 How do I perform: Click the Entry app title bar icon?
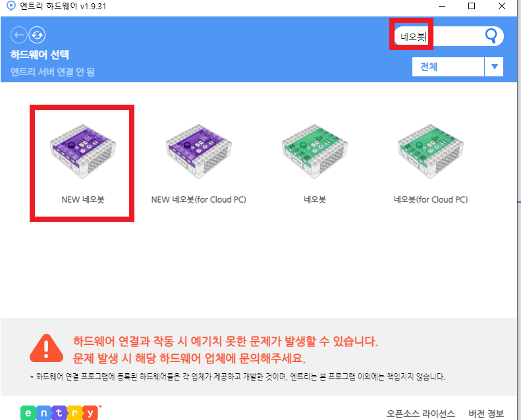tap(11, 6)
